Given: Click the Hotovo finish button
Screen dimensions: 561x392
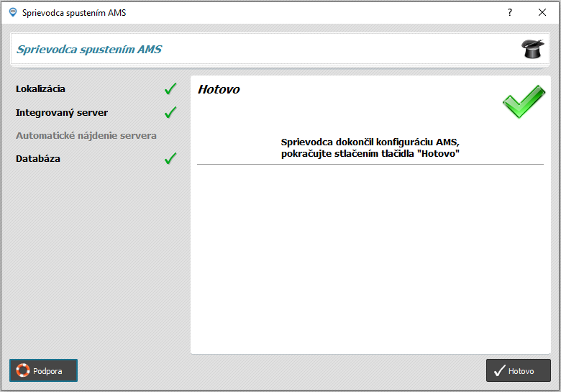Looking at the screenshot, I should coord(518,370).
